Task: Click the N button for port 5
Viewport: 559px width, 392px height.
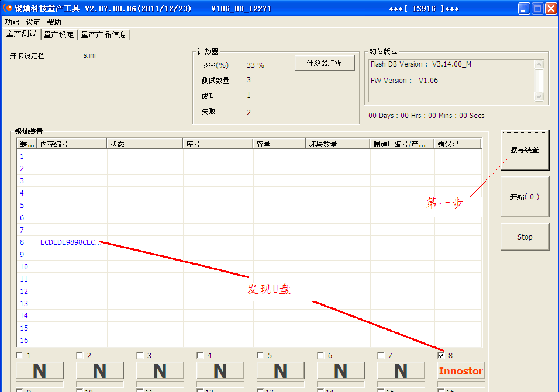Action: 281,370
